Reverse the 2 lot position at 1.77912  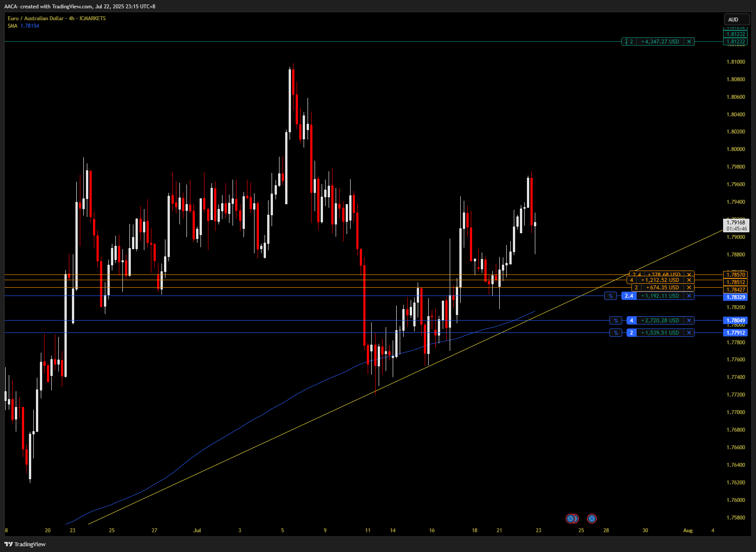pos(616,333)
